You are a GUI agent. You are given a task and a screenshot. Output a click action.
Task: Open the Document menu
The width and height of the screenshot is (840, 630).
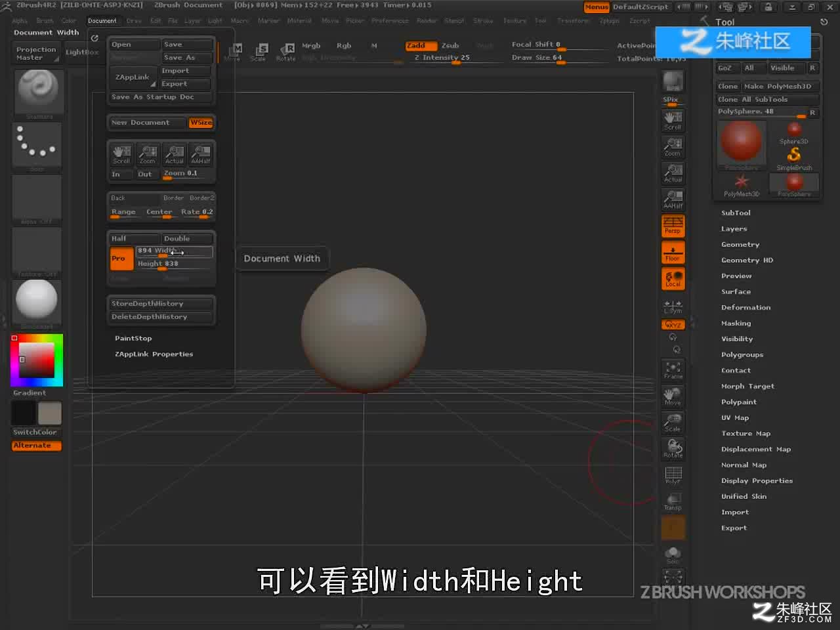[102, 20]
